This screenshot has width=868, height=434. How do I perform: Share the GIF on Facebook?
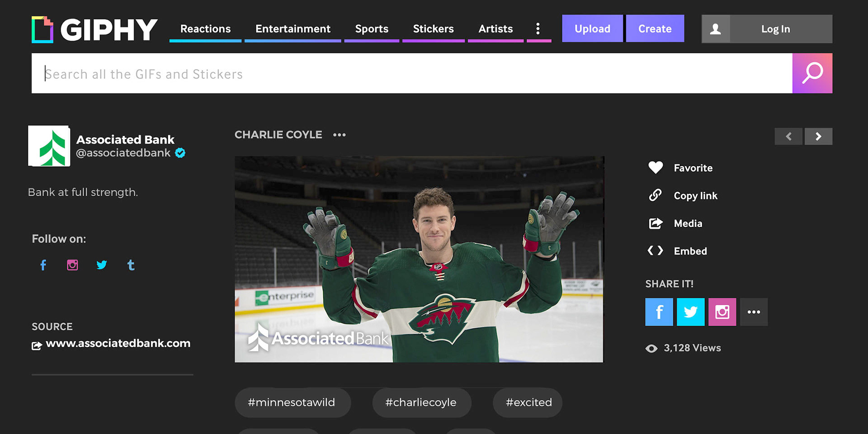click(659, 312)
